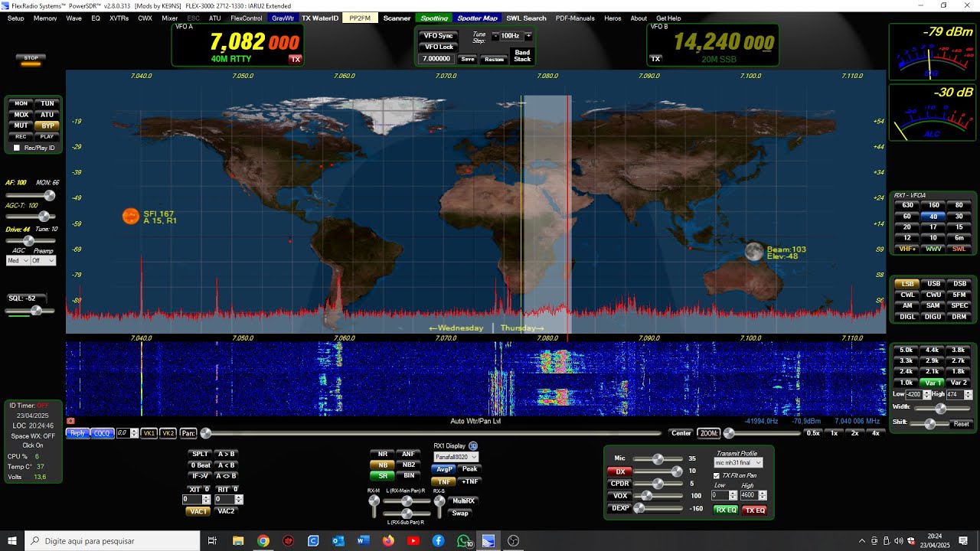
Task: Click the TX indicator under VFO B
Action: tap(655, 59)
